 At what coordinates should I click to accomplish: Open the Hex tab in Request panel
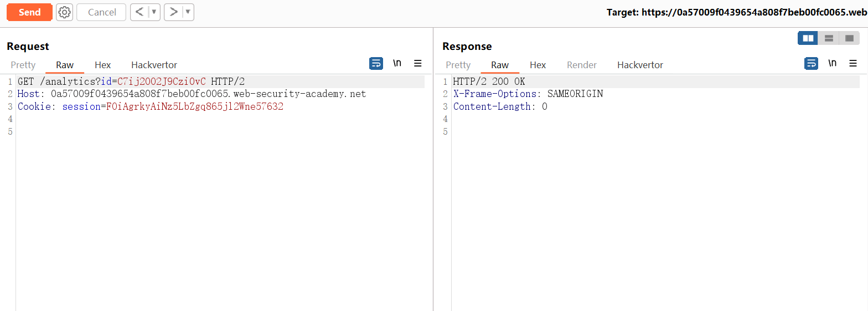point(102,65)
